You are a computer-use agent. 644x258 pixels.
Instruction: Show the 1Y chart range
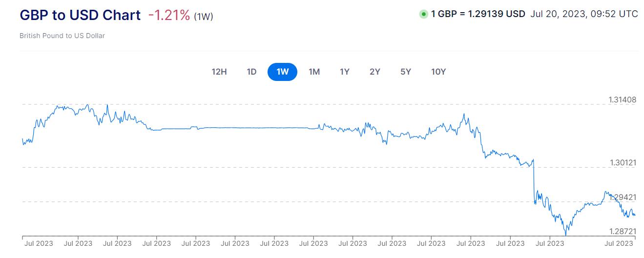[345, 72]
